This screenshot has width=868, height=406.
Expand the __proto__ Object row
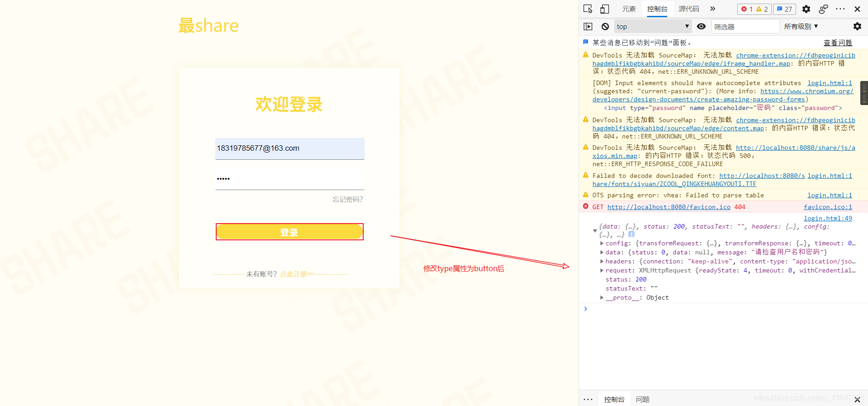(x=602, y=297)
